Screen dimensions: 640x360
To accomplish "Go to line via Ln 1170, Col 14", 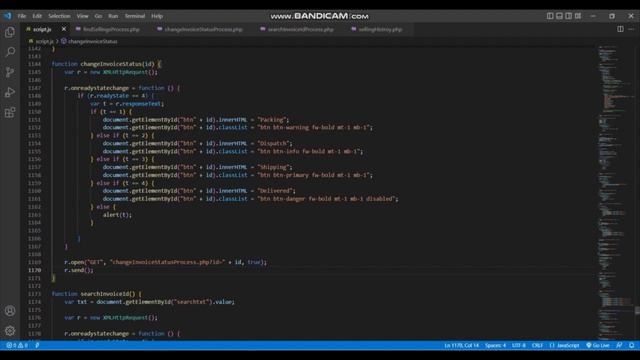I will coord(461,345).
